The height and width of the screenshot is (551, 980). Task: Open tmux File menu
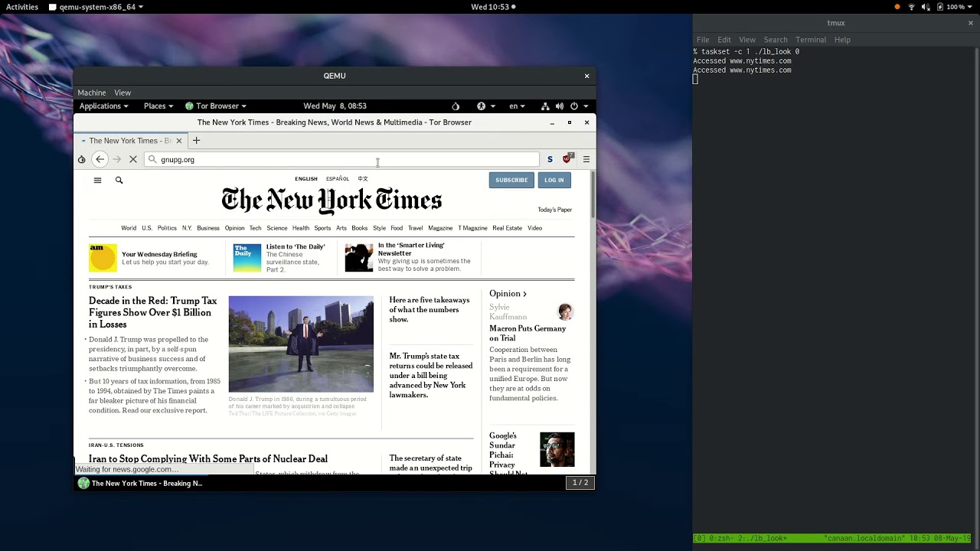(x=703, y=40)
